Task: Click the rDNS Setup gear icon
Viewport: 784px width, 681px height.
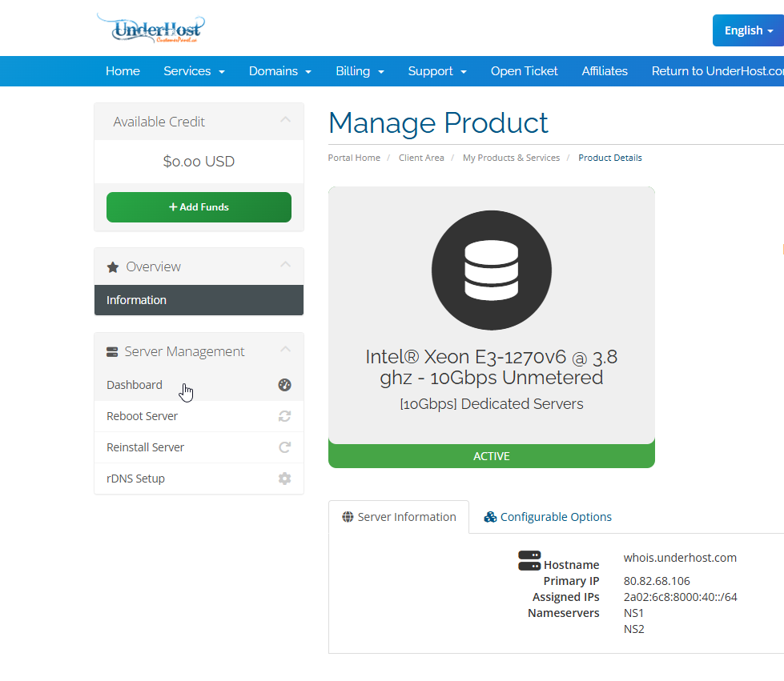Action: (284, 479)
